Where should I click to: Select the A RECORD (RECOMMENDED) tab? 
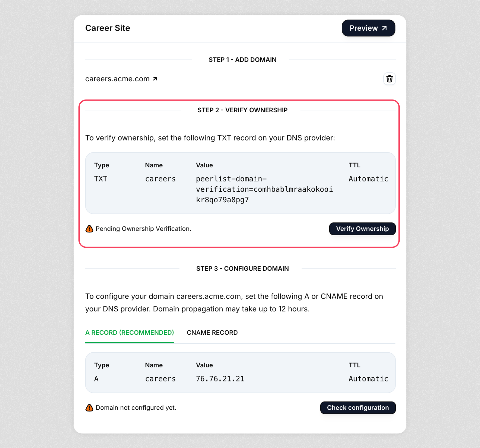129,332
